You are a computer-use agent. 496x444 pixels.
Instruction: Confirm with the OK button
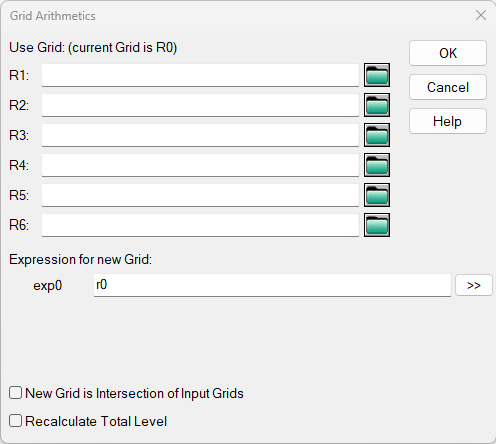coord(448,53)
